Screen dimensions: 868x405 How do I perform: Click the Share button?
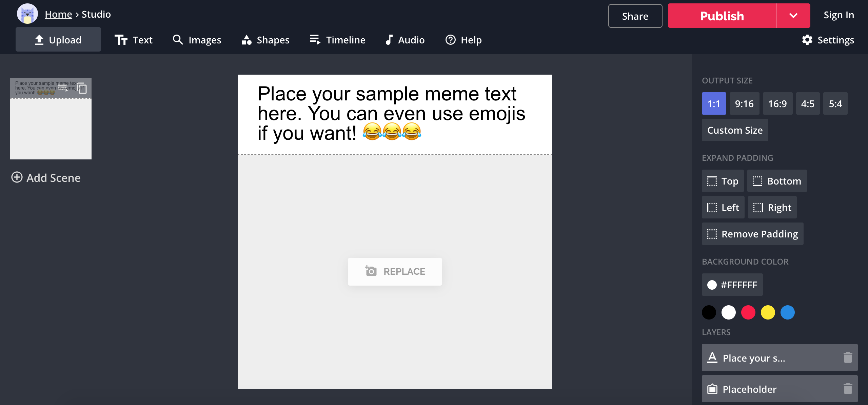click(x=635, y=16)
